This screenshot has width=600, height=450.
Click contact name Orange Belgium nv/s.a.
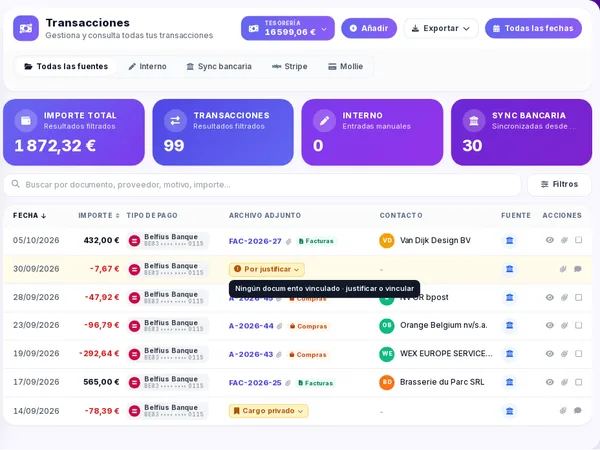coord(443,325)
